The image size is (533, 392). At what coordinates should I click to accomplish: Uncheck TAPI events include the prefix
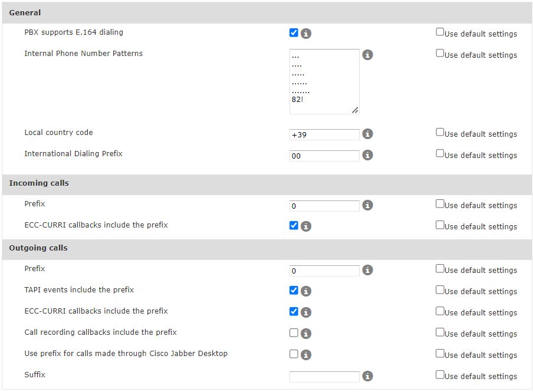coord(294,290)
